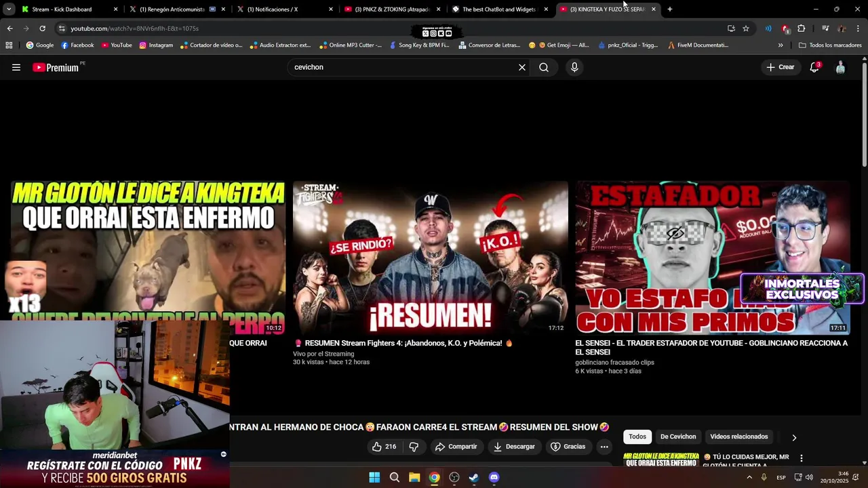Run search with magnifier button
The height and width of the screenshot is (488, 868).
(x=544, y=67)
